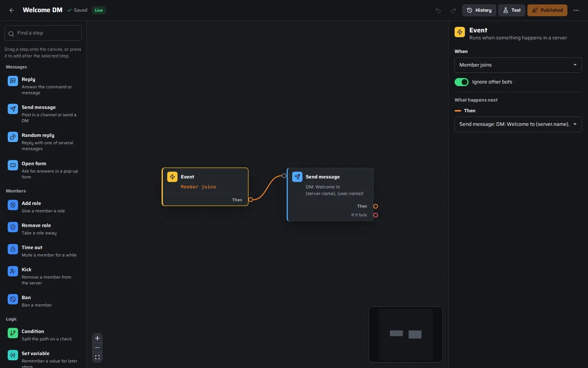The image size is (588, 368).
Task: Click Send message node's Then output port
Action: pos(376,206)
